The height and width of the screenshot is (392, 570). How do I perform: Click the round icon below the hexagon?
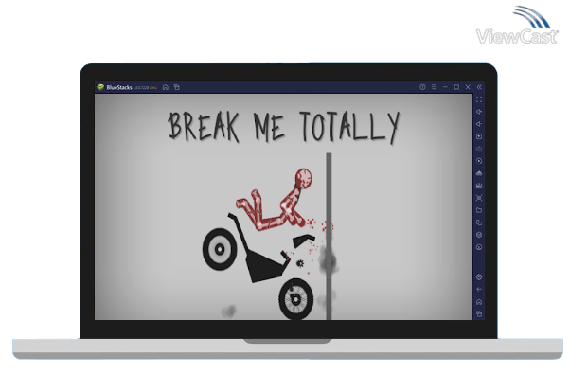(x=479, y=247)
